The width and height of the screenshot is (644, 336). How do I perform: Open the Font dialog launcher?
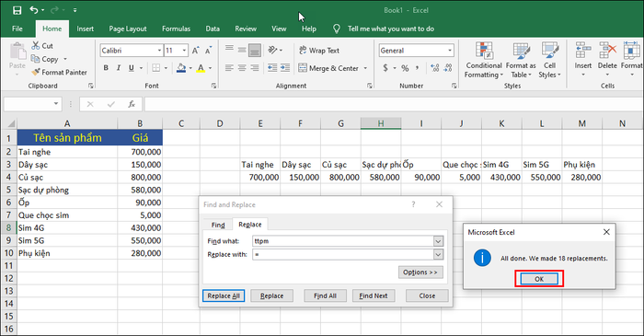pos(213,86)
